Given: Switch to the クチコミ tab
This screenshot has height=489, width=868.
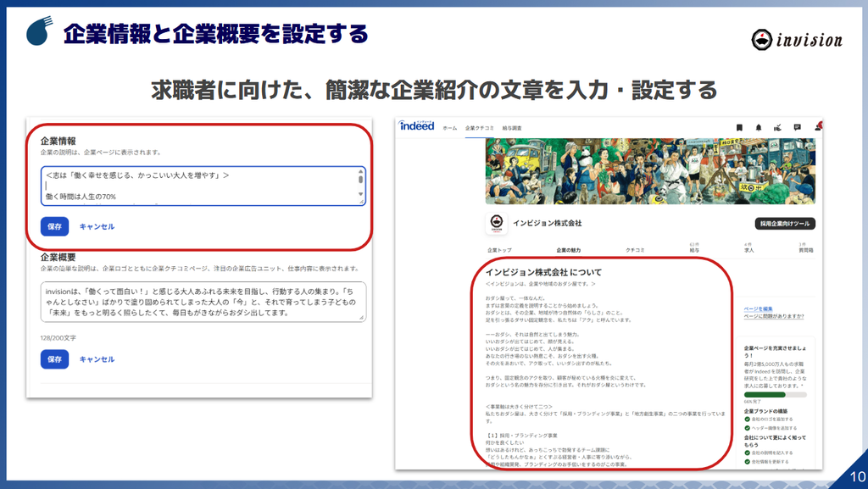Looking at the screenshot, I should 635,250.
